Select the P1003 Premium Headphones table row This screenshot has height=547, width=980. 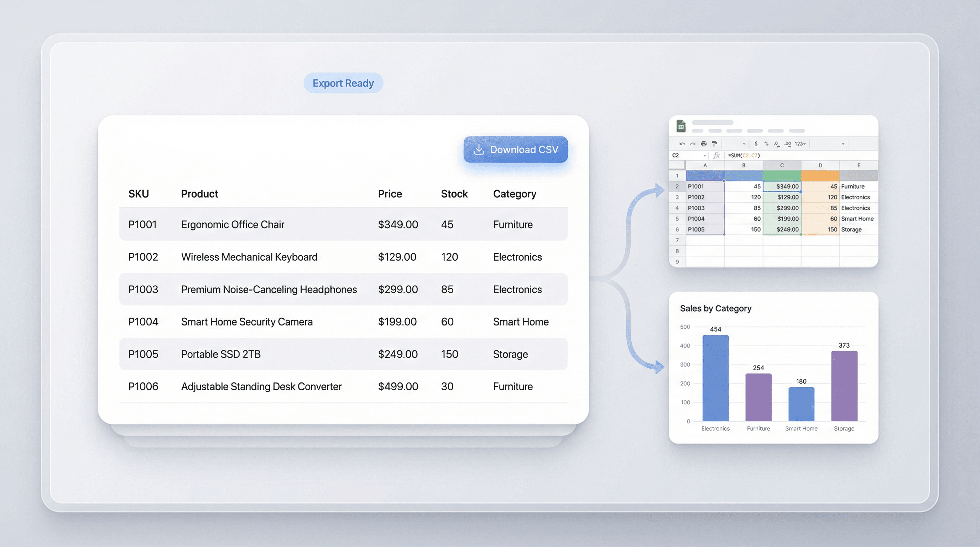[343, 290]
